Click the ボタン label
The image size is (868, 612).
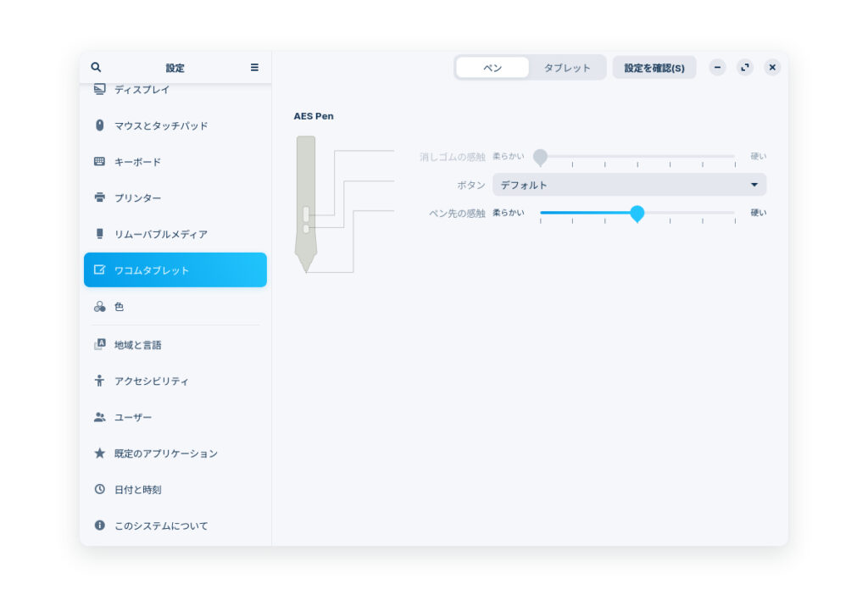(471, 185)
